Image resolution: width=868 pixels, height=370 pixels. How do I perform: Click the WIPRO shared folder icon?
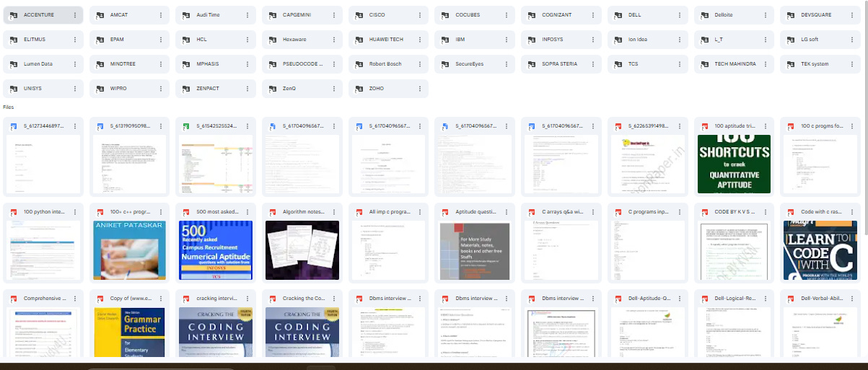(x=100, y=88)
